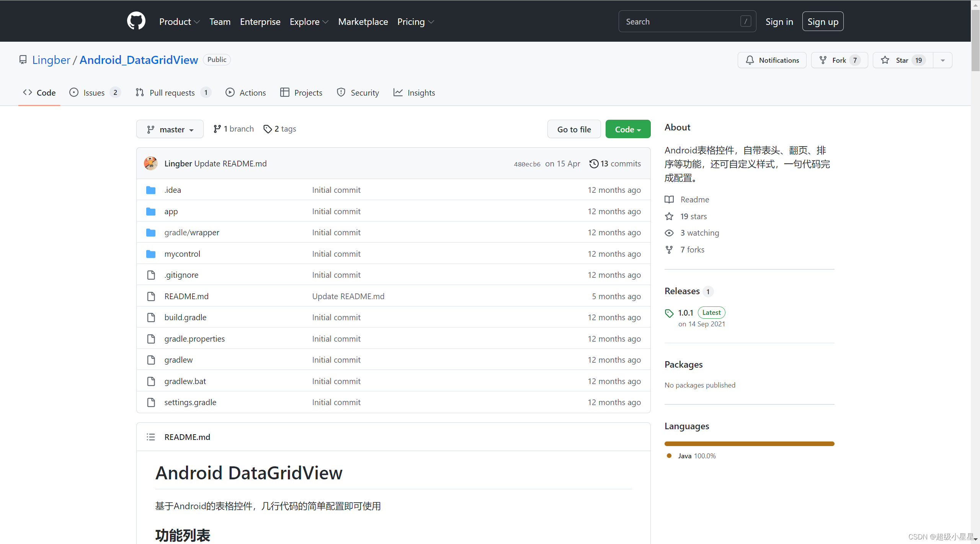Click the app folder icon
The image size is (980, 544).
(151, 212)
